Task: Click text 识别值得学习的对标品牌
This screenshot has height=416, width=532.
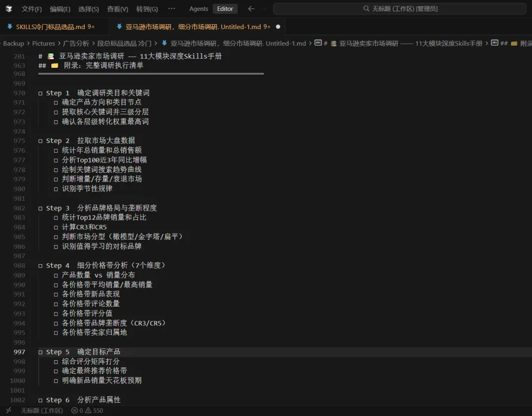Action: (101, 246)
